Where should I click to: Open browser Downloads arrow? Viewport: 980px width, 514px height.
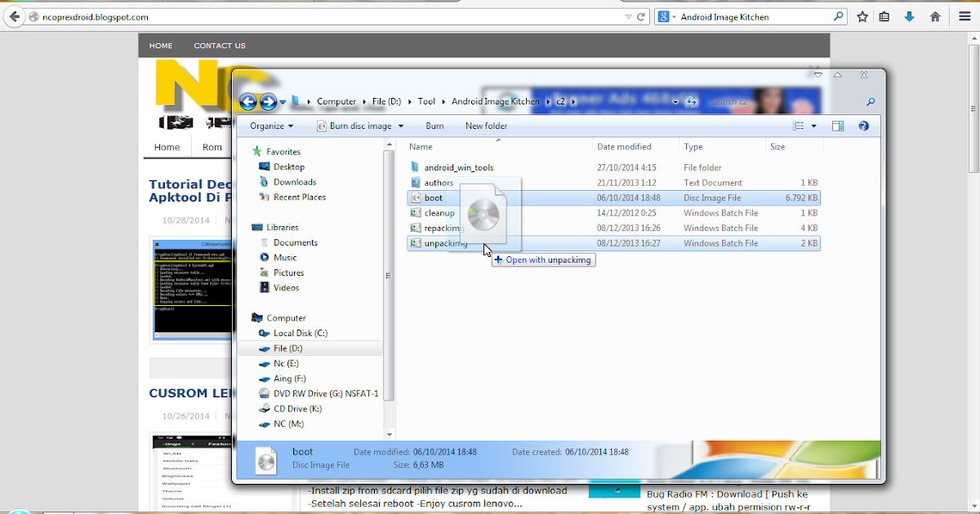[x=909, y=16]
